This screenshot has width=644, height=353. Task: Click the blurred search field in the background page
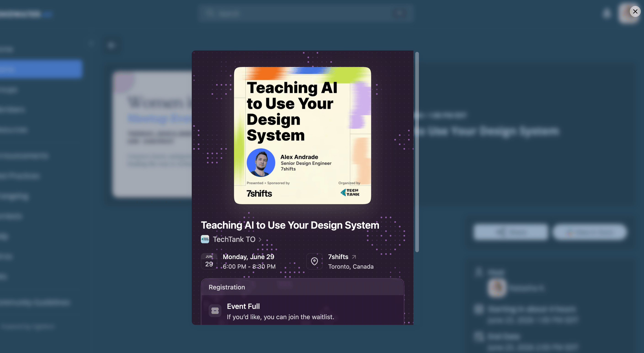point(306,13)
